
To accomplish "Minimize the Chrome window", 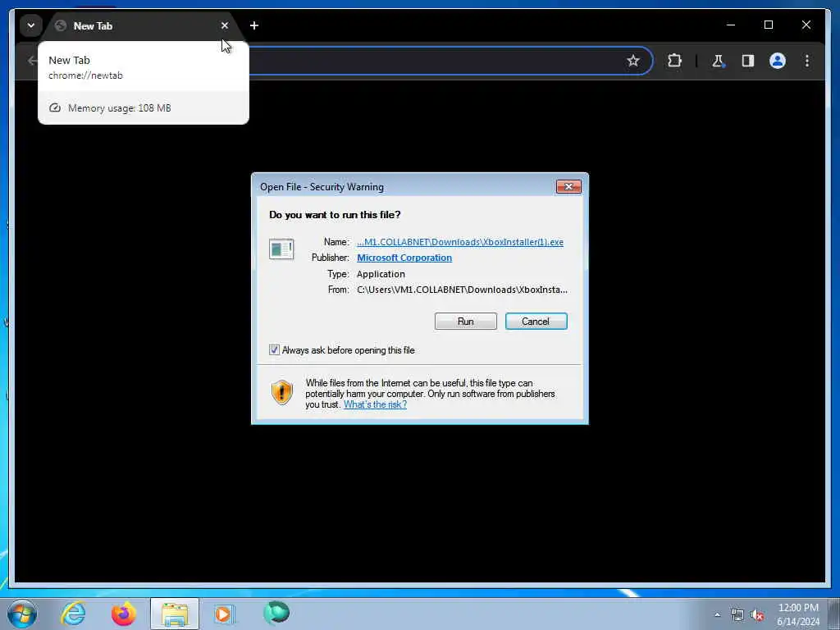I will (x=731, y=25).
